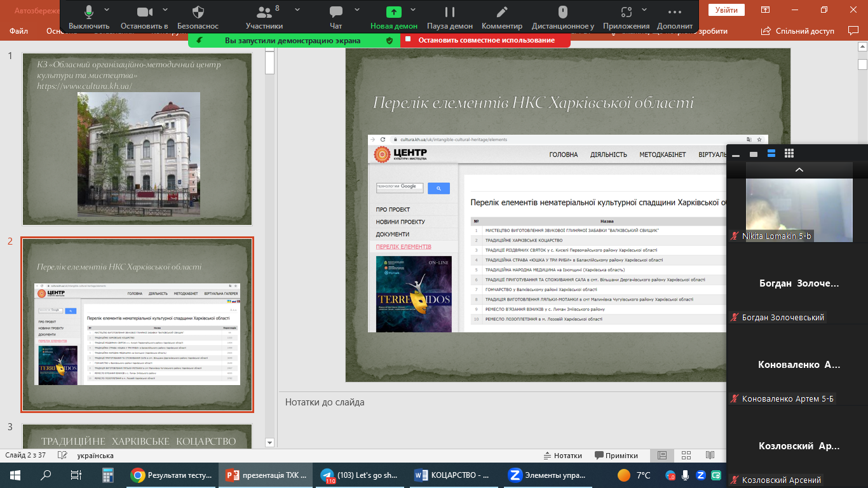
Task: Open the Windows Start menu
Action: point(15,475)
